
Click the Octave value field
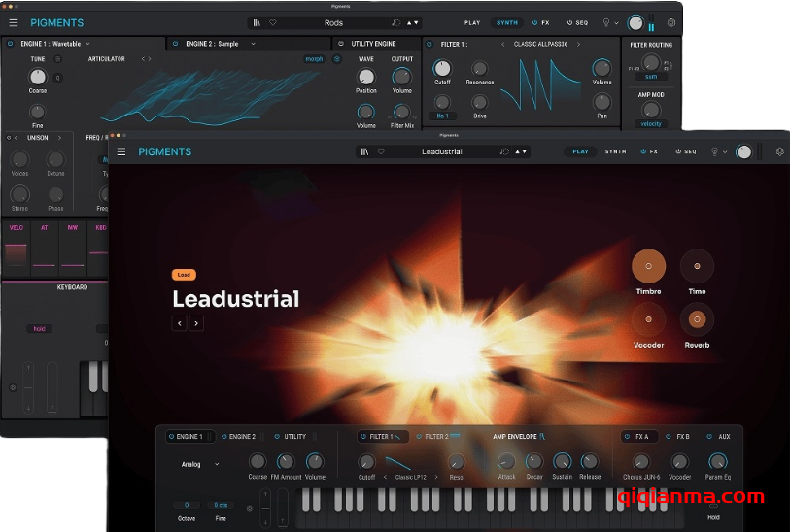(187, 505)
